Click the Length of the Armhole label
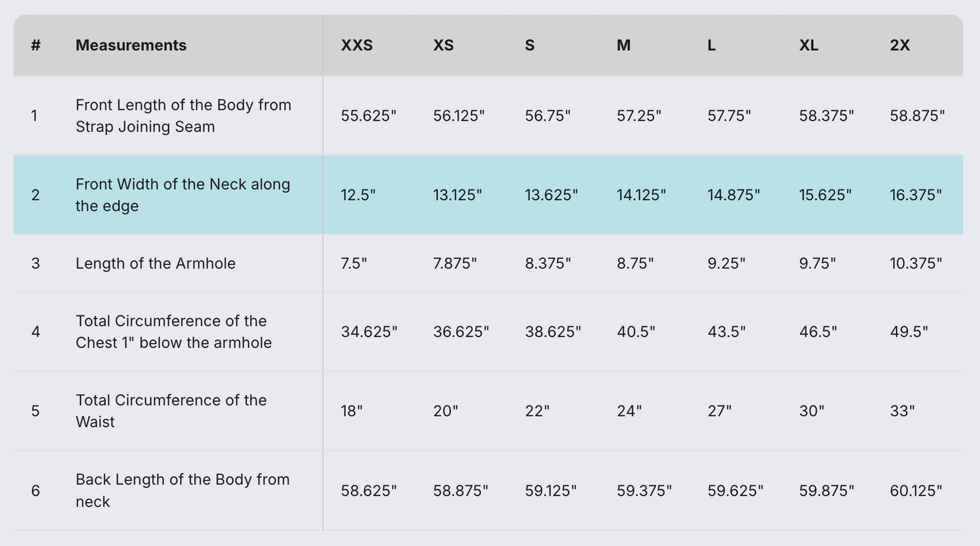This screenshot has width=980, height=546. coord(155,263)
